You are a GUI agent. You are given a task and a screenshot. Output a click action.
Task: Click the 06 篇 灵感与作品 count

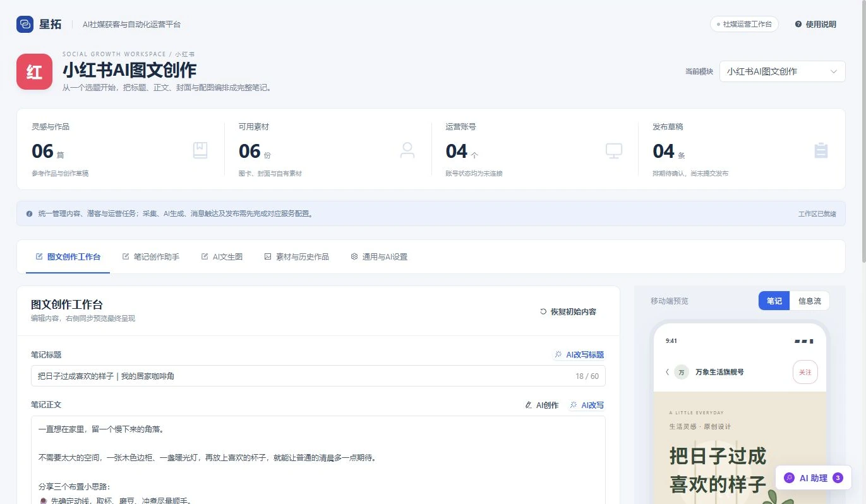click(x=47, y=152)
